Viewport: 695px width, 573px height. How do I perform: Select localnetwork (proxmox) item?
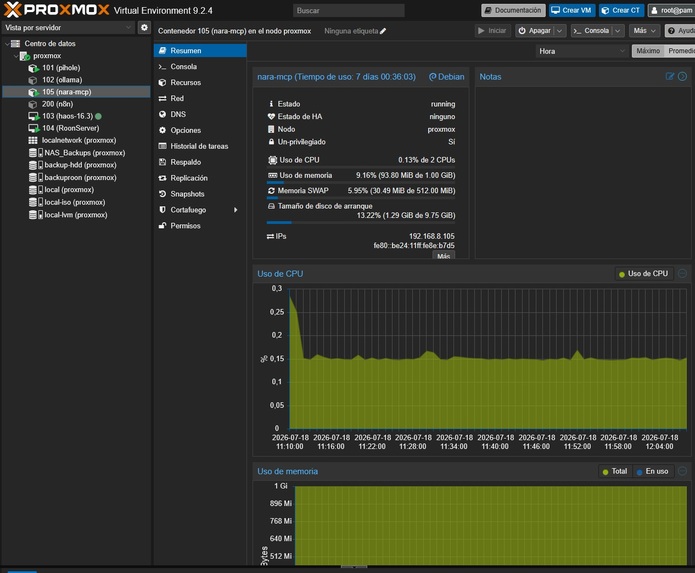[x=79, y=140]
